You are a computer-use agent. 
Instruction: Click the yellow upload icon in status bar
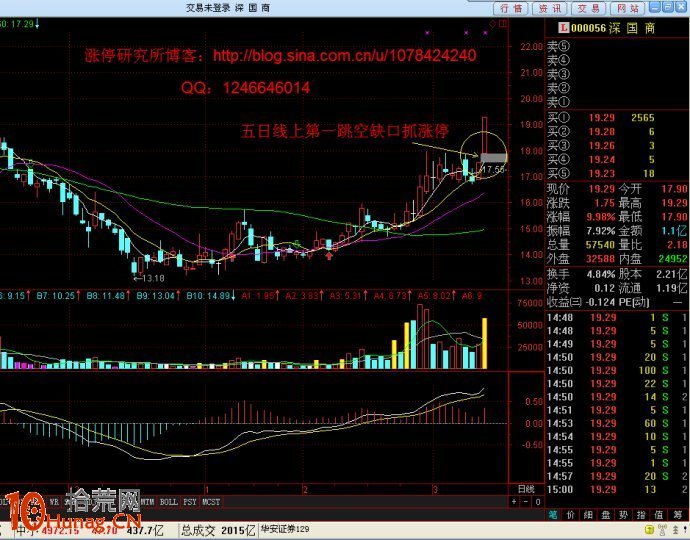[x=649, y=530]
